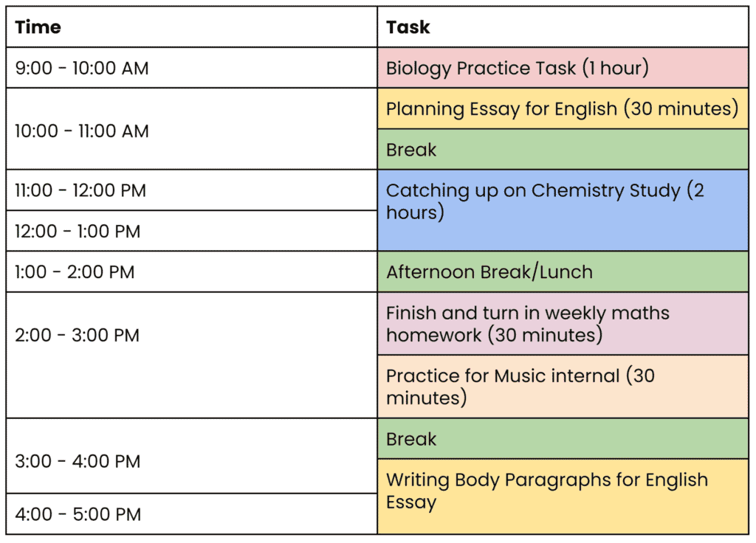Click the 1:00 - 2:00 PM time cell
756x543 pixels.
(191, 271)
